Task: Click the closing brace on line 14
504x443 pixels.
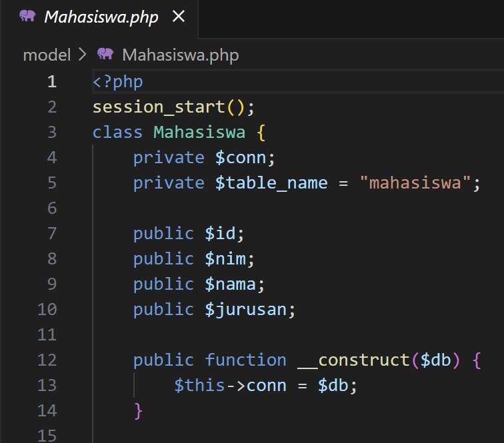Action: point(139,411)
